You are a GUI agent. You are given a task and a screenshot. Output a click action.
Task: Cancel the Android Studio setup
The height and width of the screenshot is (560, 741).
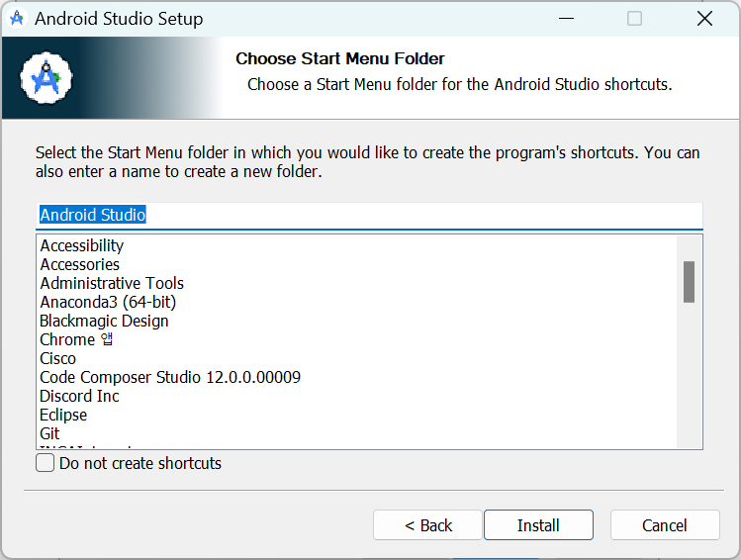(x=665, y=525)
